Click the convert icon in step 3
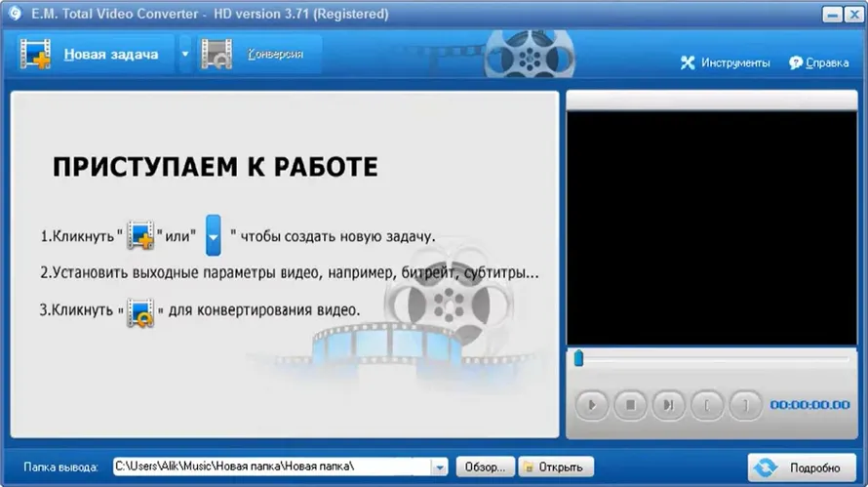Image resolution: width=868 pixels, height=487 pixels. click(x=140, y=312)
